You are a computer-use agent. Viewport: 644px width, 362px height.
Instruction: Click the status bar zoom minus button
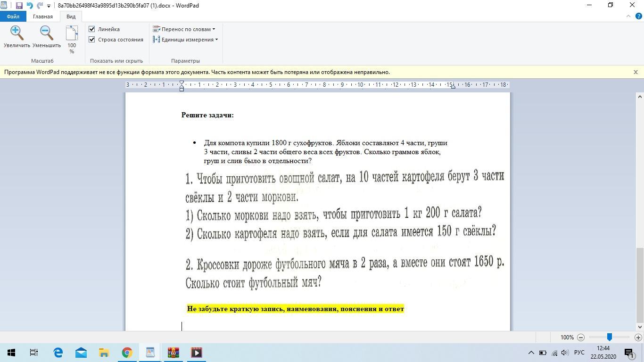pos(581,337)
